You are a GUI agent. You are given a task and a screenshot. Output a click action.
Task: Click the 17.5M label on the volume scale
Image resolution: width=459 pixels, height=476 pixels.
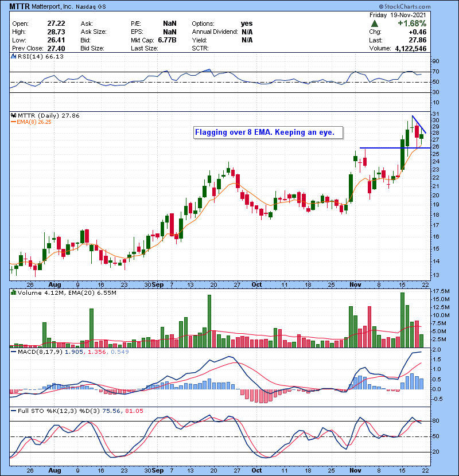pyautogui.click(x=441, y=291)
